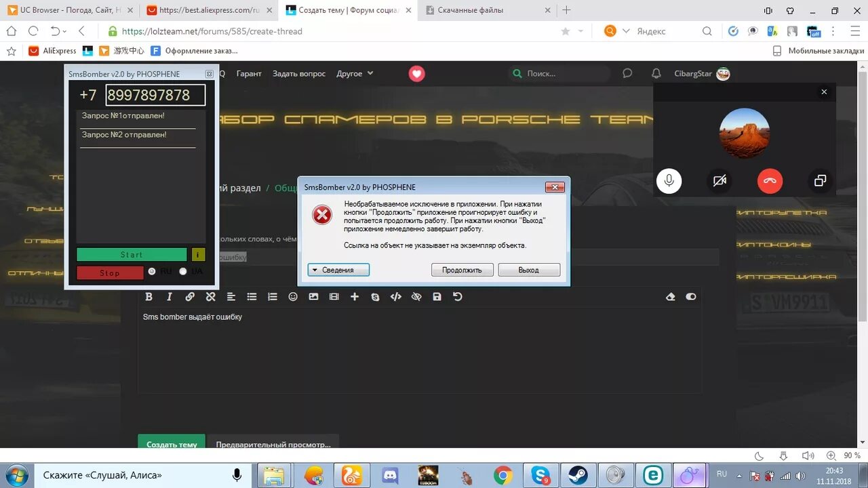Open Мобильные закладки bookmarks

pos(818,51)
